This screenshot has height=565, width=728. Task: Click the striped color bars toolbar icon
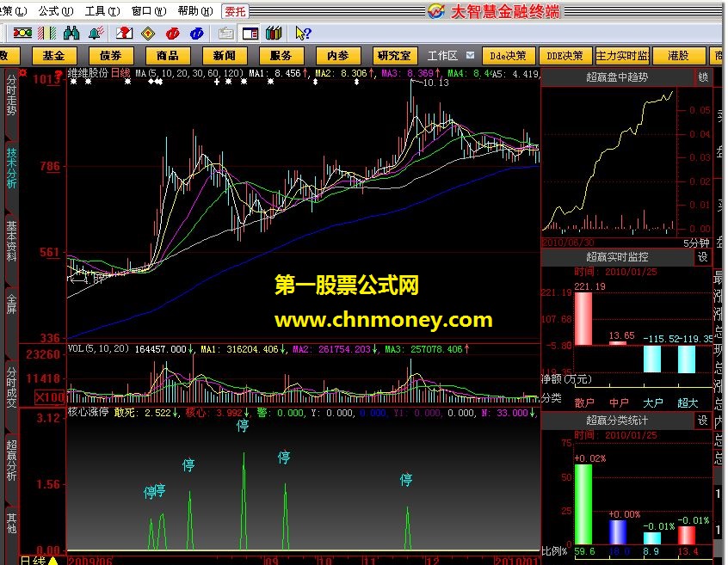(x=46, y=33)
